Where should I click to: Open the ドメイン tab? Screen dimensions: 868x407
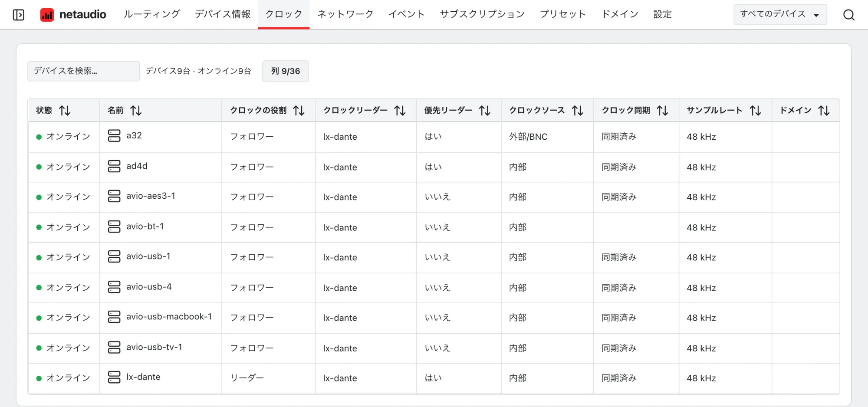point(620,14)
